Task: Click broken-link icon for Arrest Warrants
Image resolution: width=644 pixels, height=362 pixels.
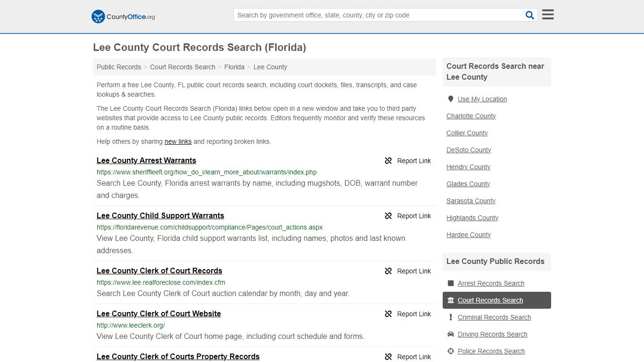Action: click(x=388, y=161)
